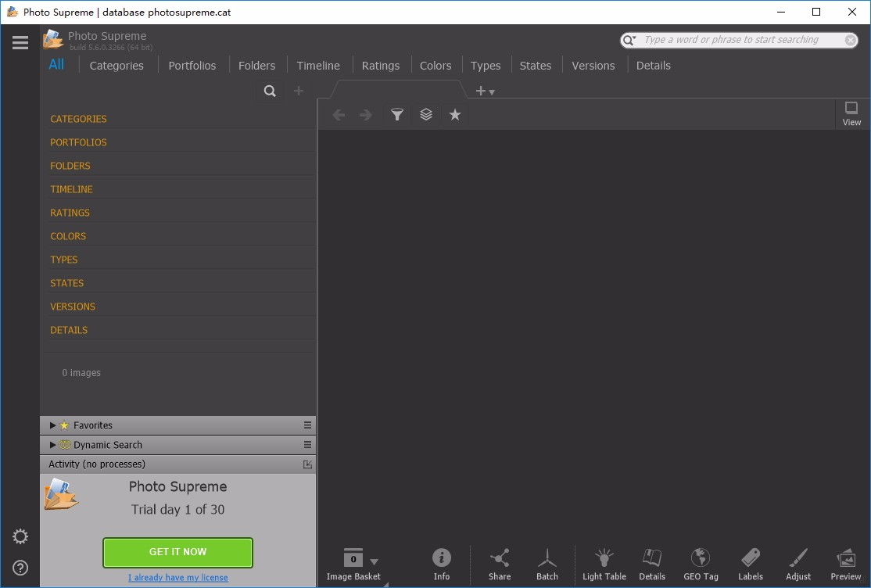Expand the COLORS section
871x588 pixels.
[68, 236]
